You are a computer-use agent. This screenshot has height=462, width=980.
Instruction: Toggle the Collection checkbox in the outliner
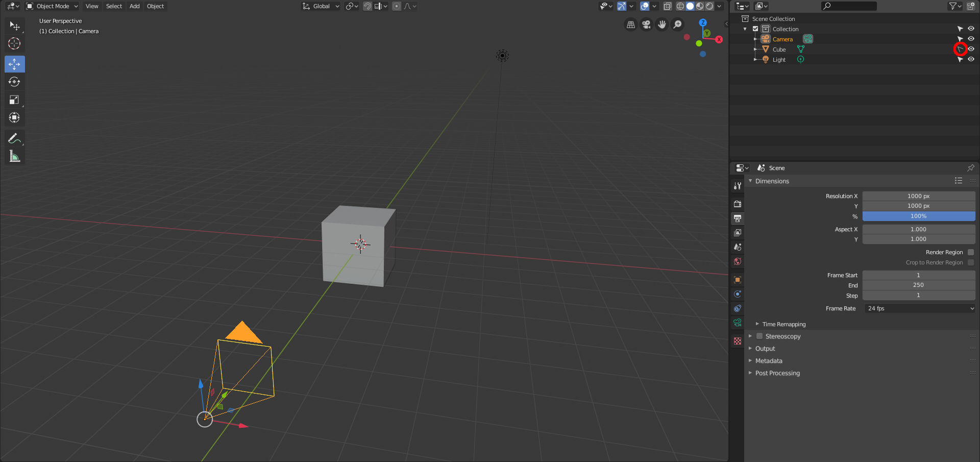click(755, 29)
